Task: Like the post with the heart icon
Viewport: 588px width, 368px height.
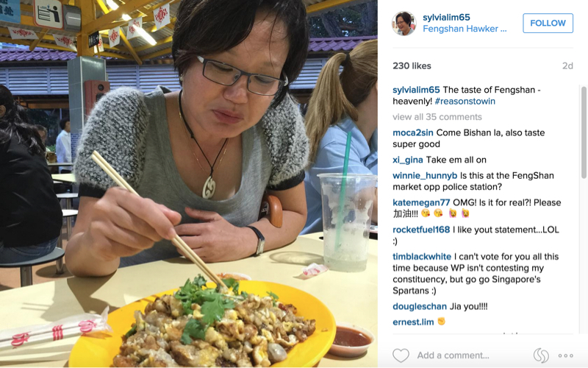Action: click(401, 355)
